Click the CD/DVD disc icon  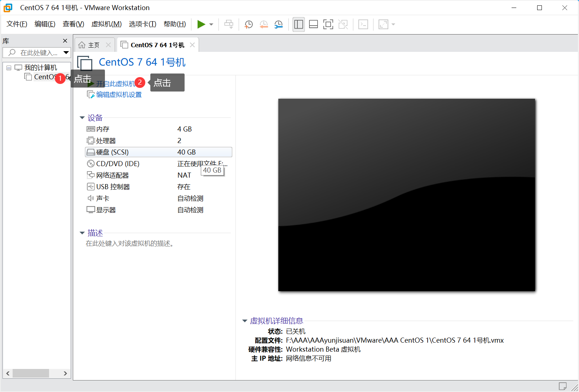tap(90, 164)
